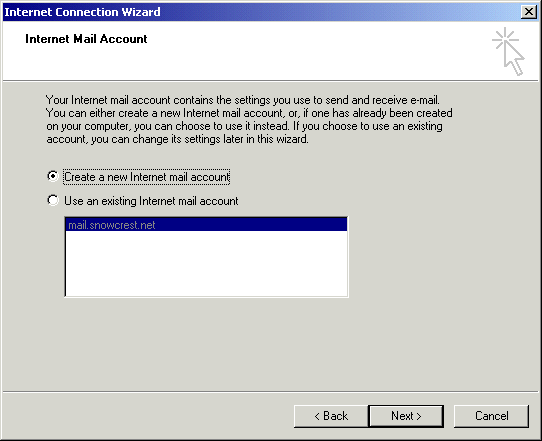
Task: Click the wizard cursor sparkle icon
Action: tap(508, 51)
